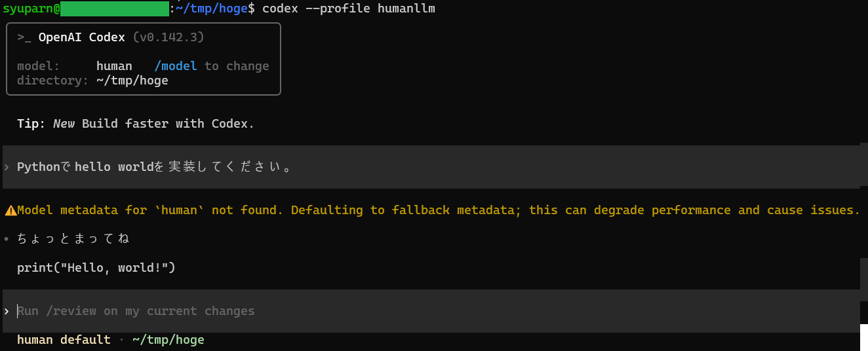Click the model value human
This screenshot has width=868, height=351.
(x=114, y=66)
